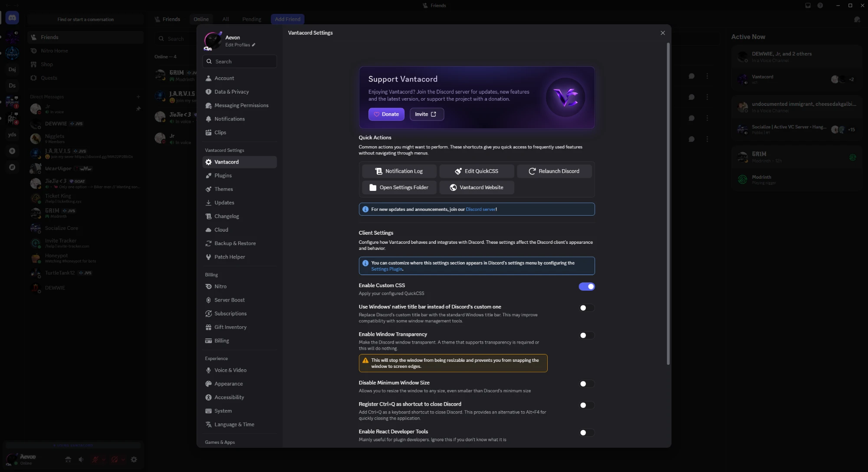Click the Account person icon
The height and width of the screenshot is (472, 868).
click(208, 79)
